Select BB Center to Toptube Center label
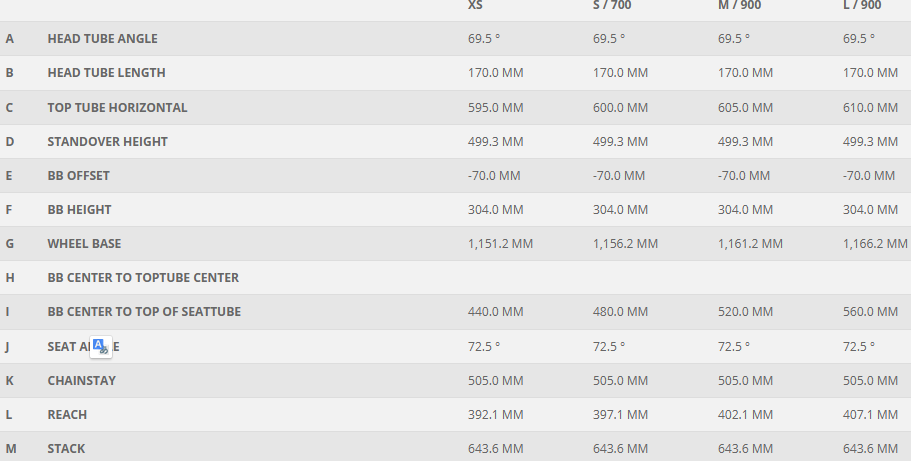Viewport: 911px width, 461px height. click(143, 278)
